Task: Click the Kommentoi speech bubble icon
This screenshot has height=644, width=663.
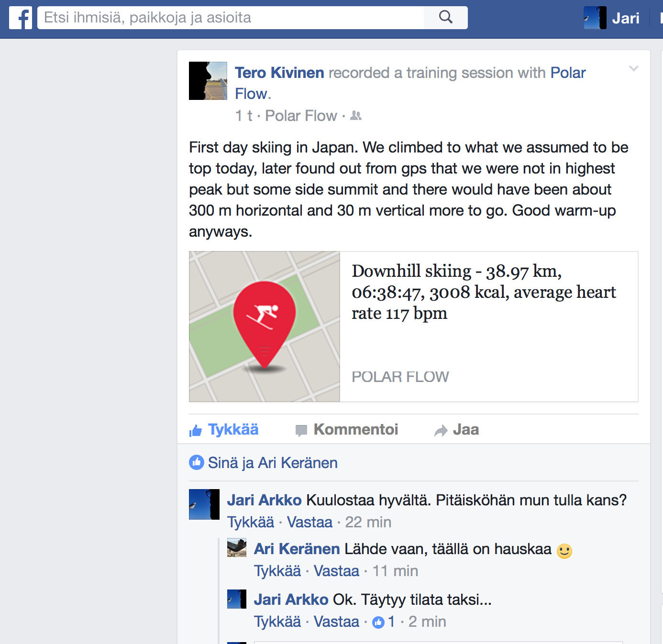Action: 301,430
